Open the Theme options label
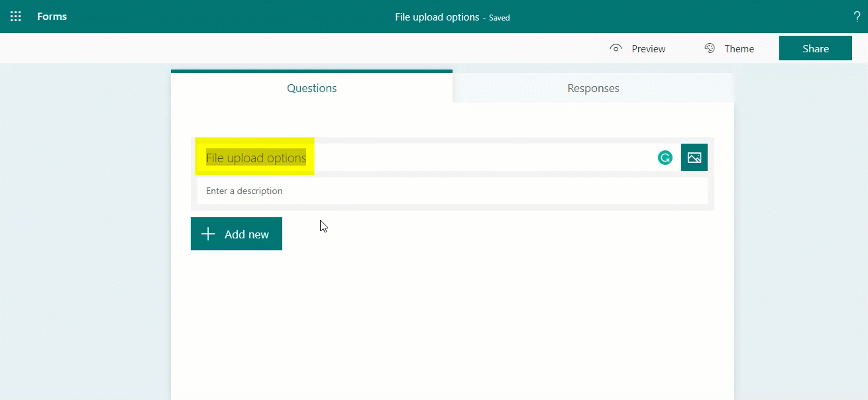868x400 pixels. 739,49
